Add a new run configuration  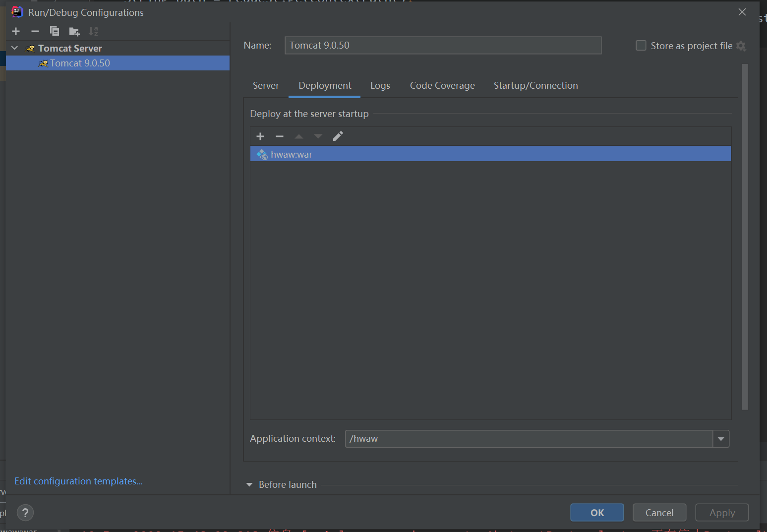click(x=16, y=31)
